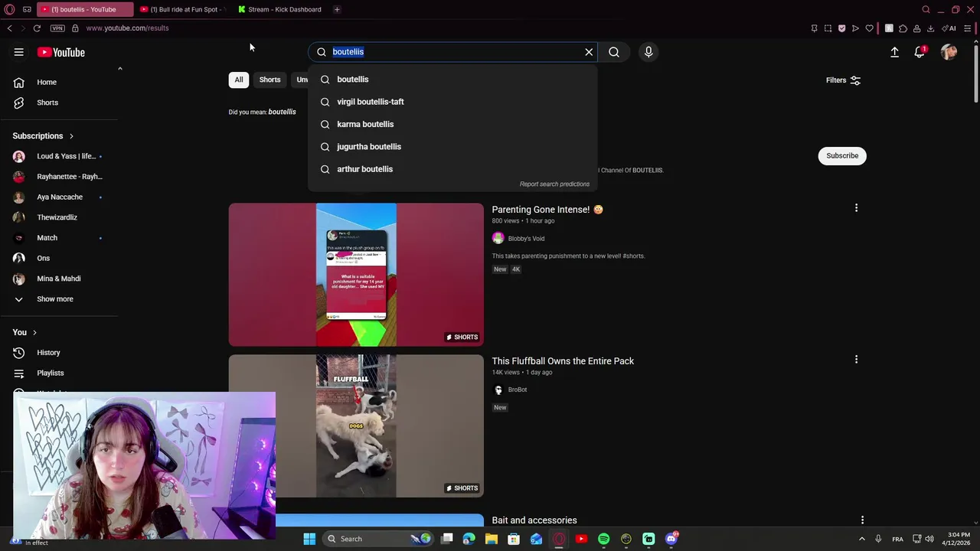Image resolution: width=980 pixels, height=551 pixels.
Task: Open the Aya Naccache subscription
Action: coord(60,197)
